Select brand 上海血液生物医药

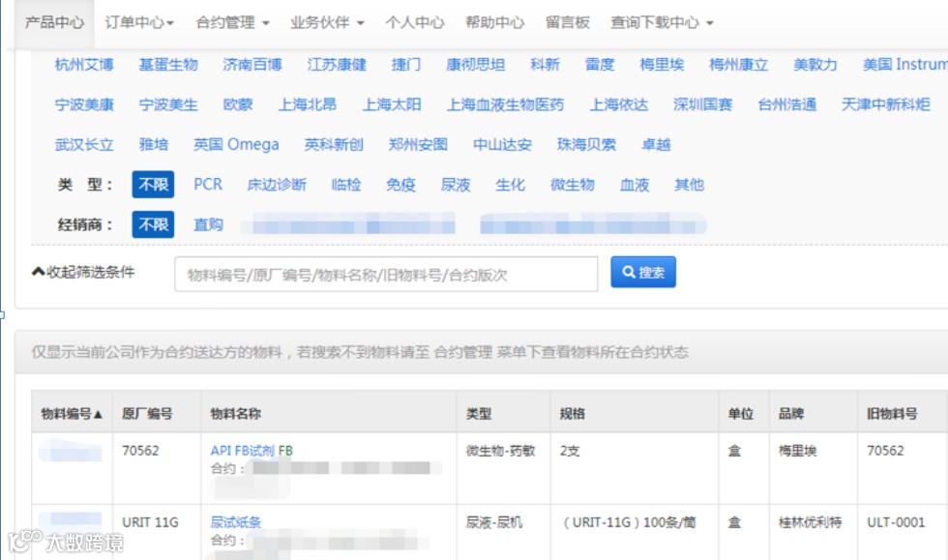[505, 104]
